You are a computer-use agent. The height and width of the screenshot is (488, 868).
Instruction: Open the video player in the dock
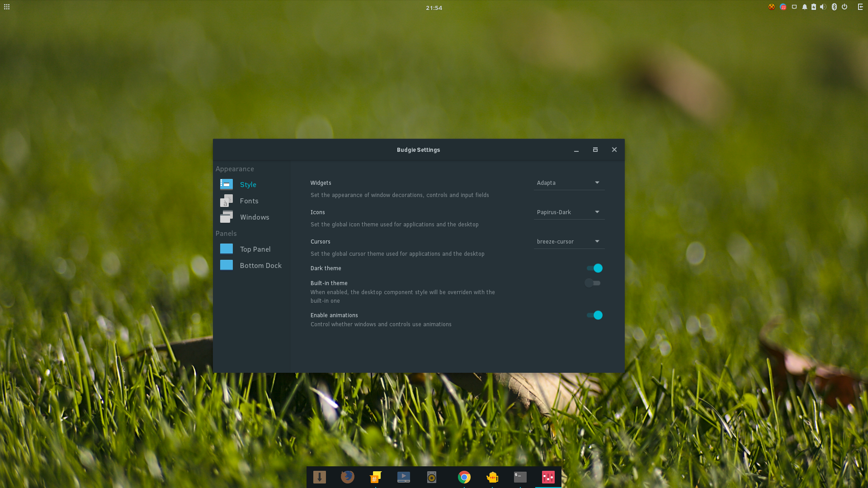[x=404, y=477]
